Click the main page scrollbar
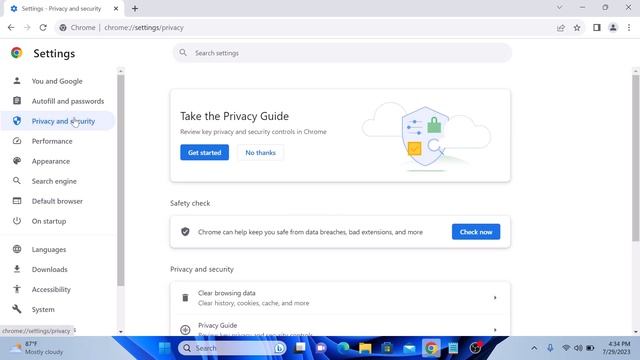 (x=636, y=157)
